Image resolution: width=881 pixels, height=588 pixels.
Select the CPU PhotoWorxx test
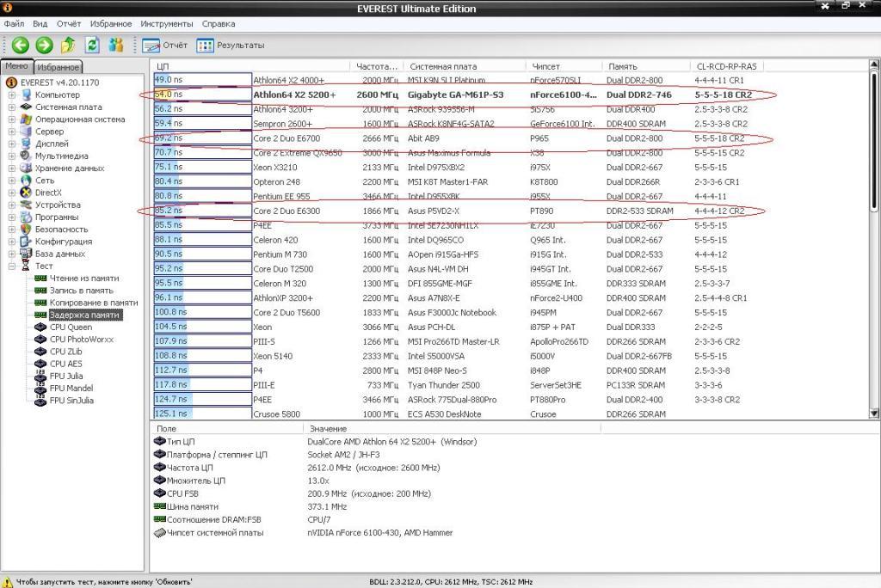[82, 340]
